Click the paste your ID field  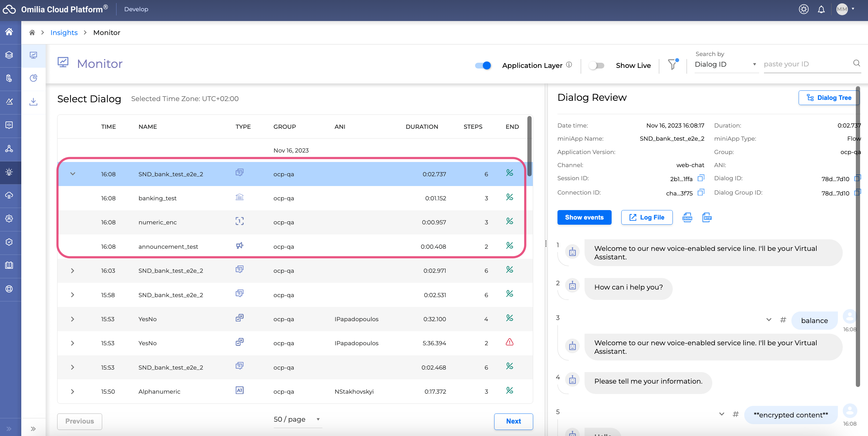pyautogui.click(x=806, y=64)
